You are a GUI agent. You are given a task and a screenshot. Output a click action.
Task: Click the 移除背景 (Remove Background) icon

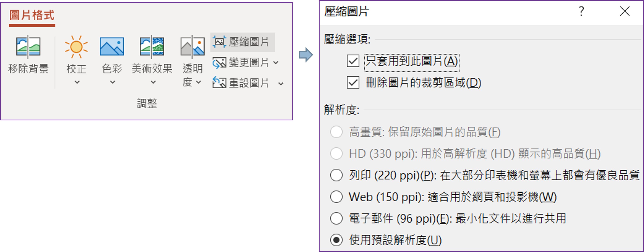click(28, 46)
